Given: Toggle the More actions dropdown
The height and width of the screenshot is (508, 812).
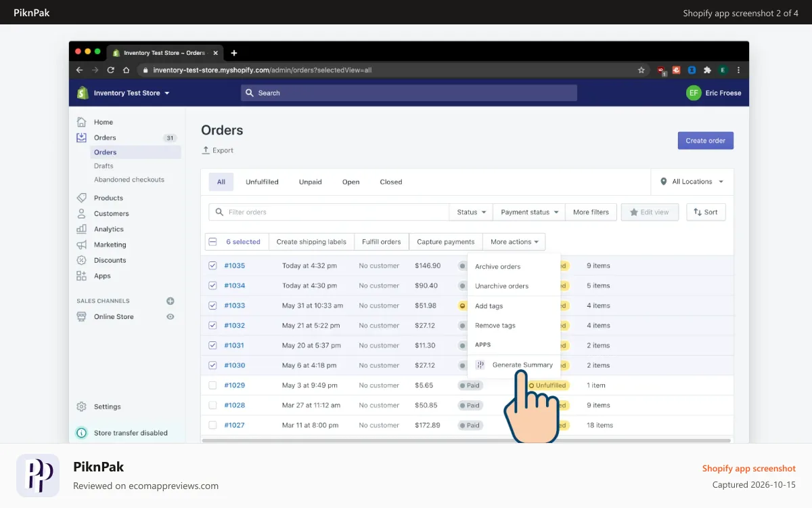Looking at the screenshot, I should [514, 242].
